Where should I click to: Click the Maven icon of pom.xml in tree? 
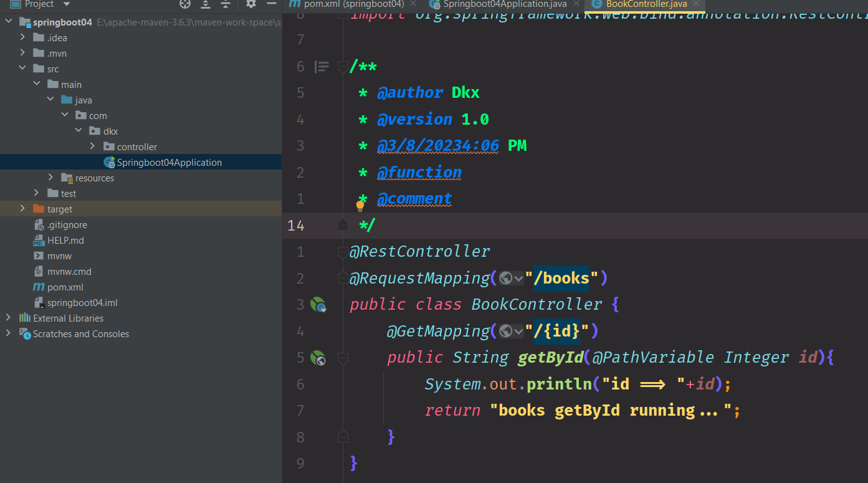tap(38, 287)
